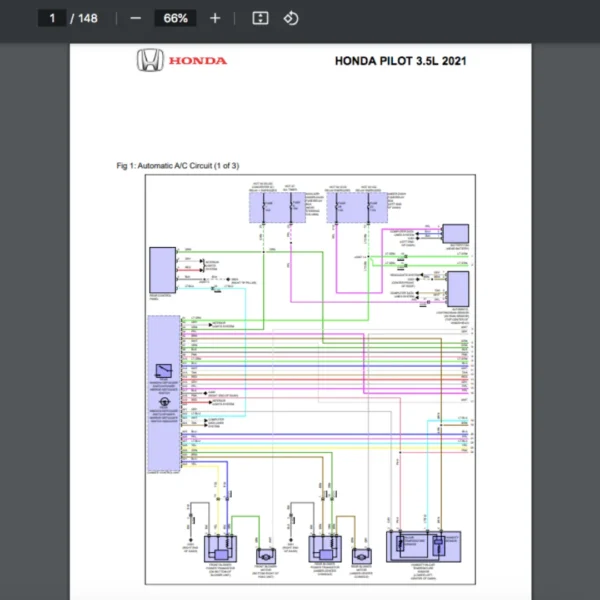The width and height of the screenshot is (600, 600).
Task: Click the fit to page icon
Action: pyautogui.click(x=260, y=18)
